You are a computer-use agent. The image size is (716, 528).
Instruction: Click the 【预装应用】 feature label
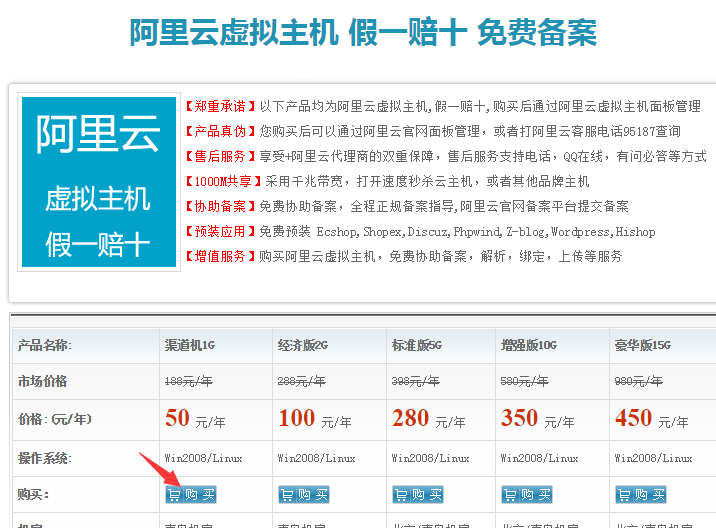[220, 231]
